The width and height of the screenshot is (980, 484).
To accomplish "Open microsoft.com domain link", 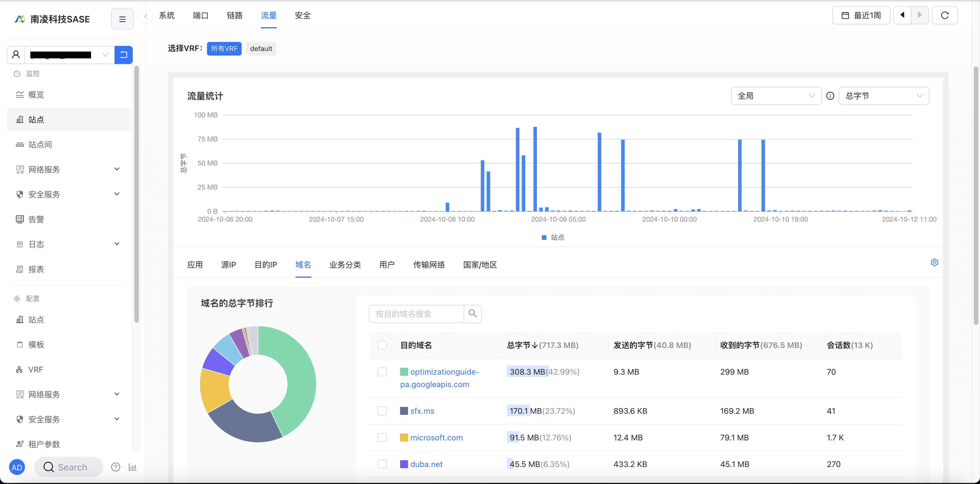I will [436, 438].
